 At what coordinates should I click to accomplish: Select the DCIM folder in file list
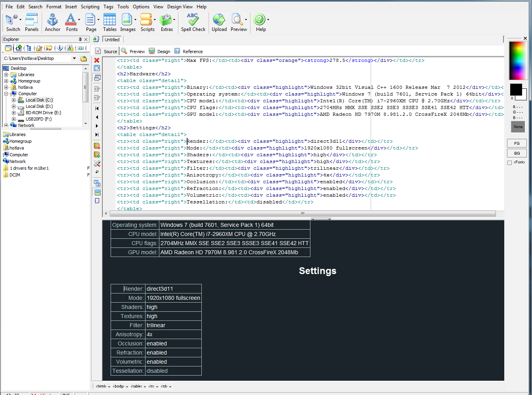click(x=15, y=175)
